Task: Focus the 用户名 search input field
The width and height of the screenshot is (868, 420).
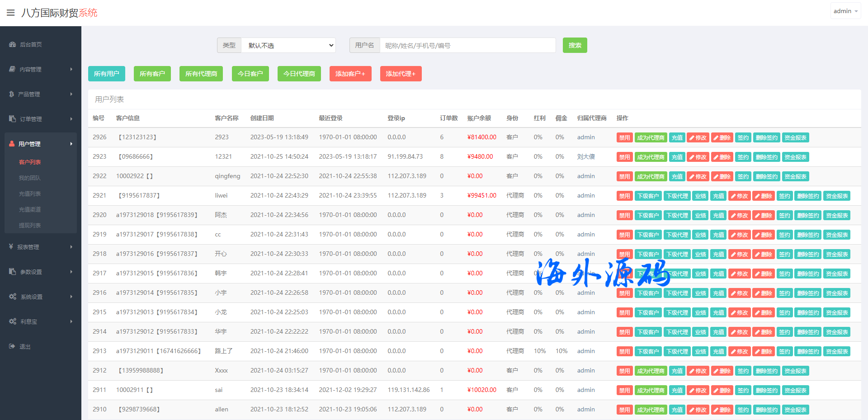Action: [x=467, y=45]
